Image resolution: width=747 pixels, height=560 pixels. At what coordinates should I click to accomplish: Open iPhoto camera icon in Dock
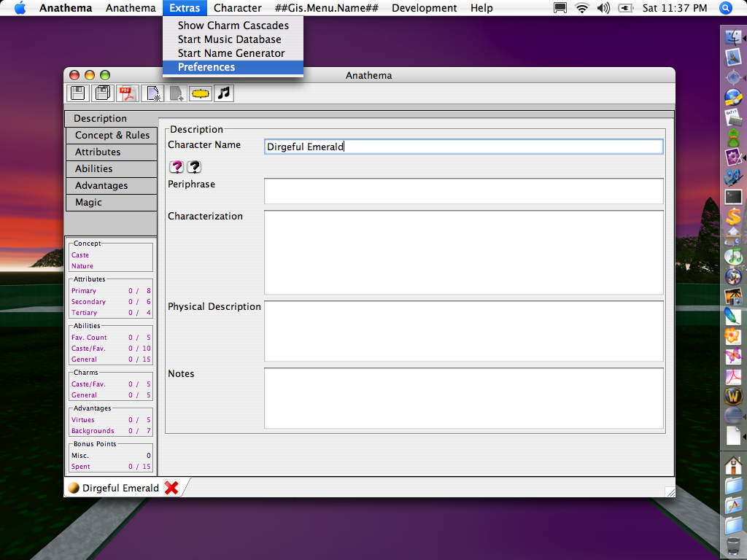click(x=734, y=297)
